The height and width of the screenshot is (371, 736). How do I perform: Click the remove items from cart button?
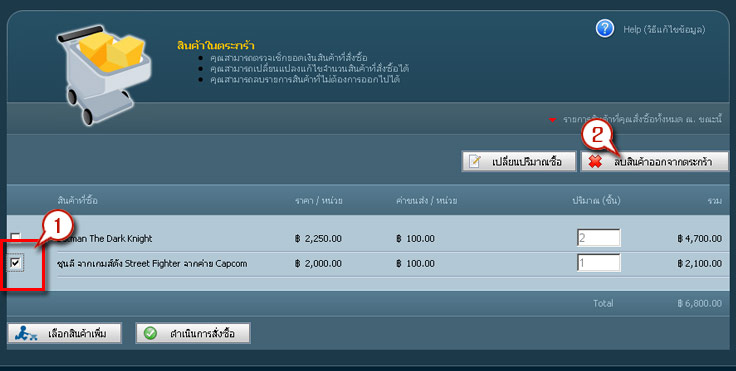coord(655,162)
